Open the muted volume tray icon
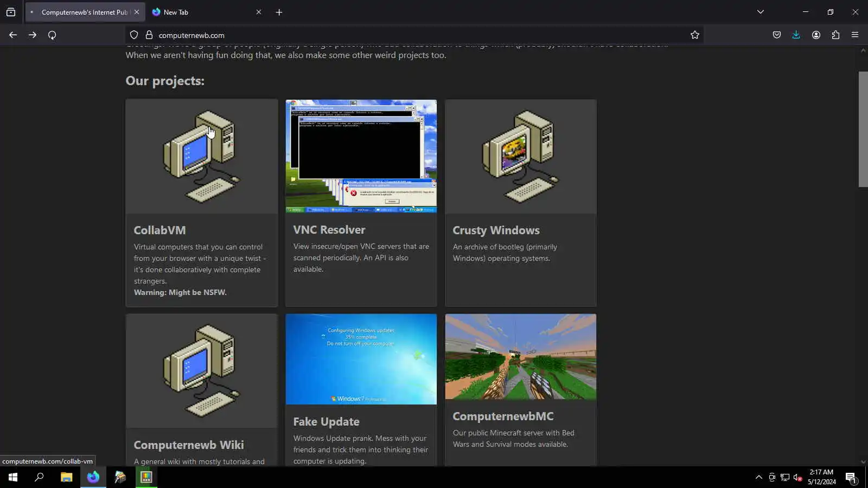 pos(798,477)
